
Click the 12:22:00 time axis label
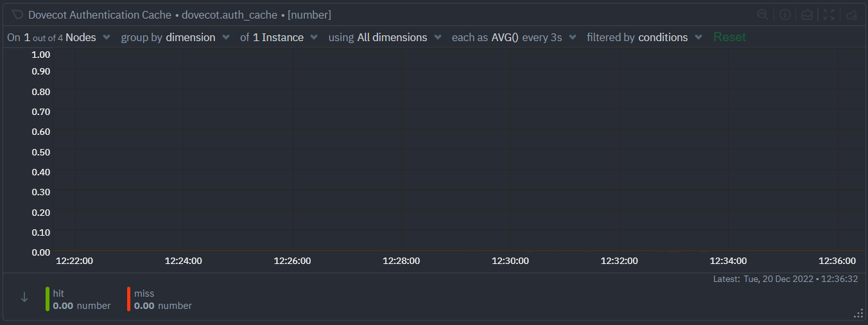click(74, 261)
